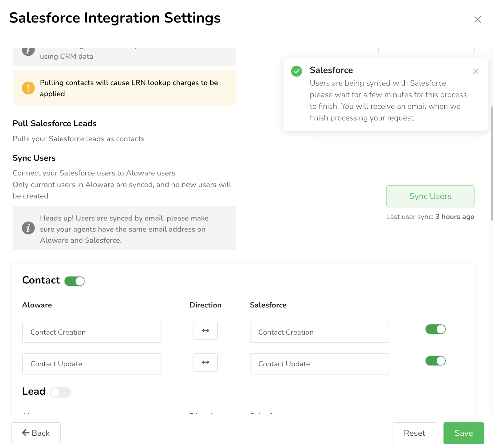Click the Sync Users heading
The height and width of the screenshot is (448, 493).
34,158
